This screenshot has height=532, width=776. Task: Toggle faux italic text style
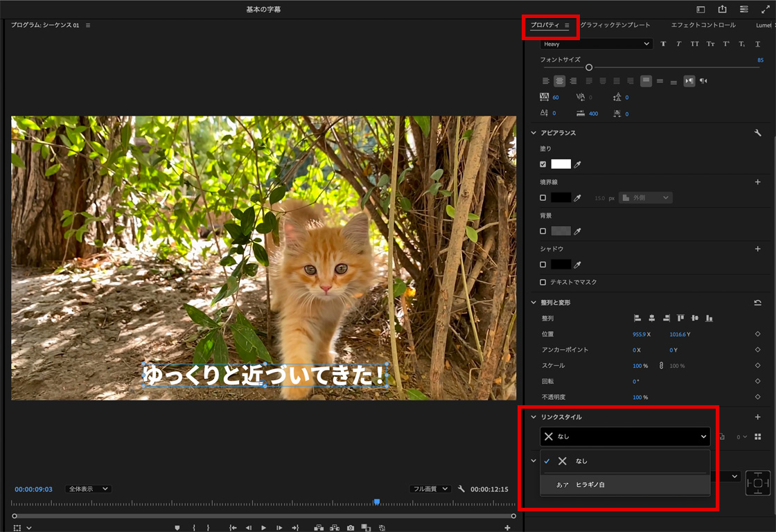click(x=678, y=44)
